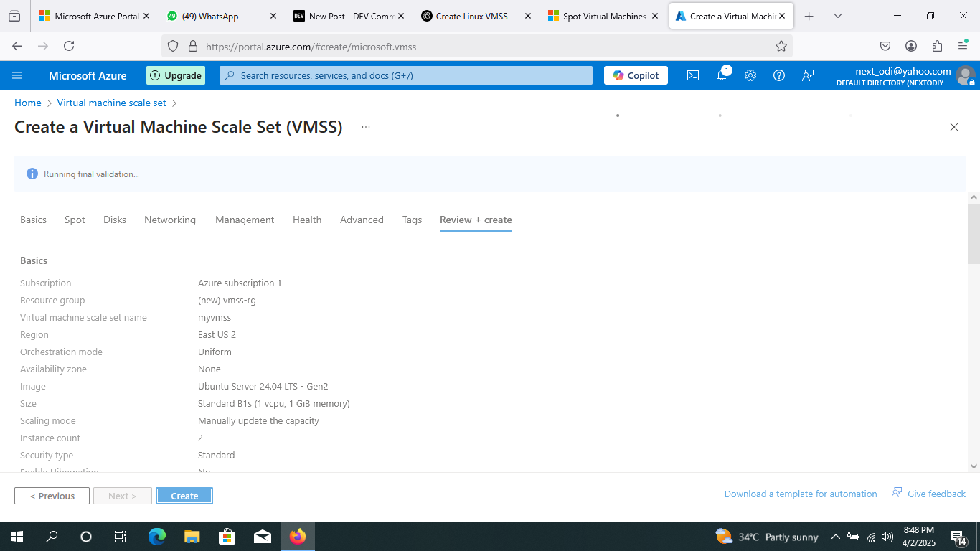Viewport: 980px width, 551px height.
Task: Click the page vertical scrollbar thumb
Action: point(974,233)
